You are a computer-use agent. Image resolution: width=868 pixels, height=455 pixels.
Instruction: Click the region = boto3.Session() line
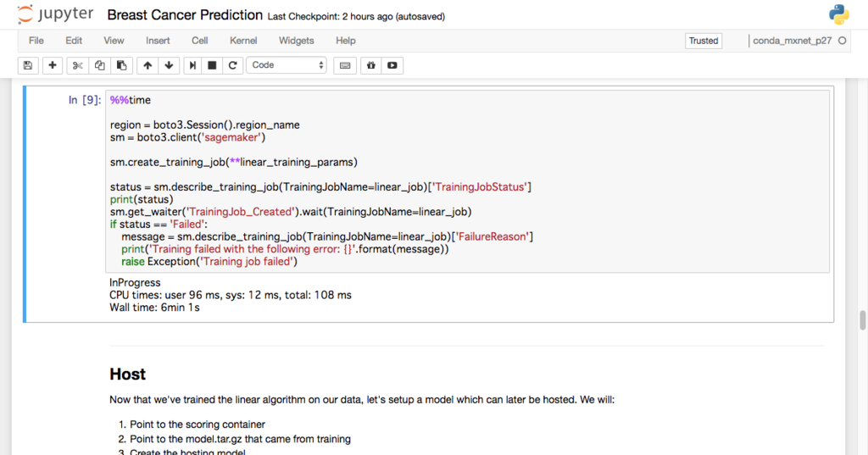pyautogui.click(x=205, y=125)
